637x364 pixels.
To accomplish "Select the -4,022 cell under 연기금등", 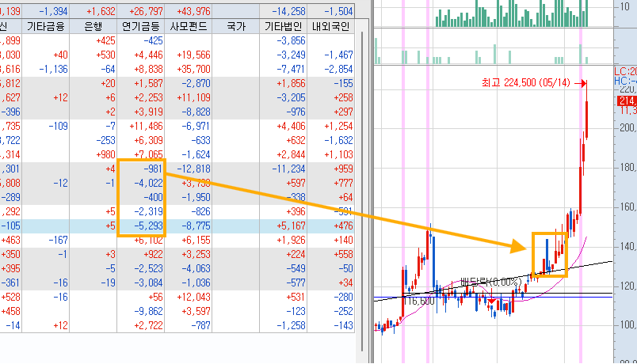I will click(148, 183).
